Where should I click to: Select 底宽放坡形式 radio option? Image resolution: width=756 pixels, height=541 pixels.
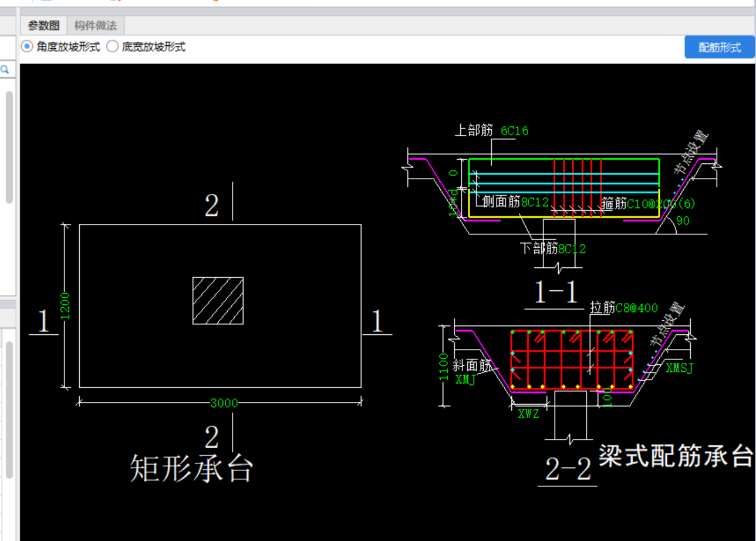[x=147, y=47]
